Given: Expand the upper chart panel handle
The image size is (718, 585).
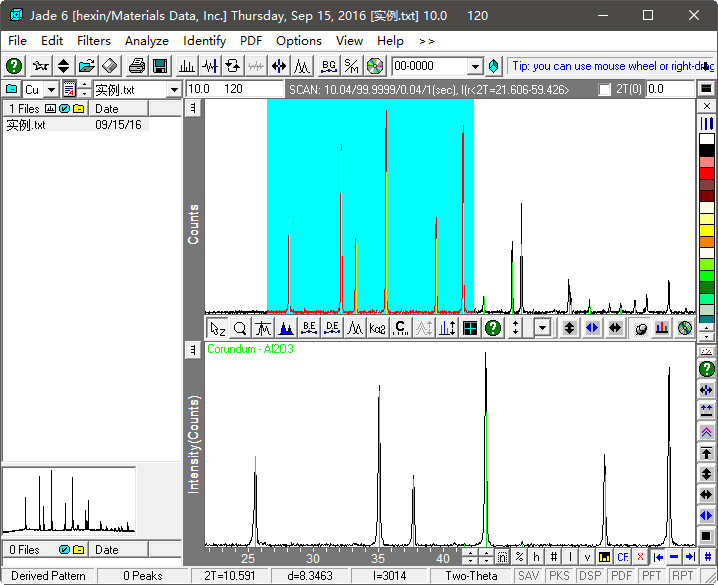Looking at the screenshot, I should (193, 108).
